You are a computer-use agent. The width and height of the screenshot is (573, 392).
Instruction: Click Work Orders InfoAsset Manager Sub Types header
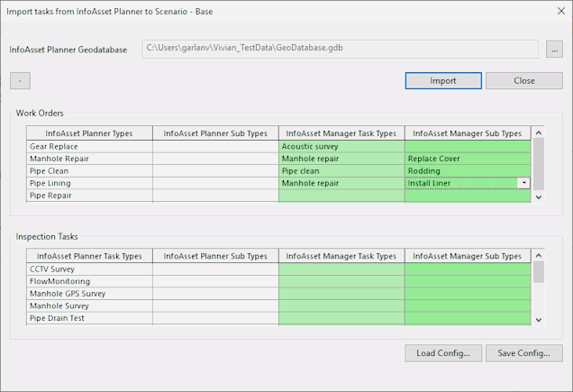click(x=468, y=133)
